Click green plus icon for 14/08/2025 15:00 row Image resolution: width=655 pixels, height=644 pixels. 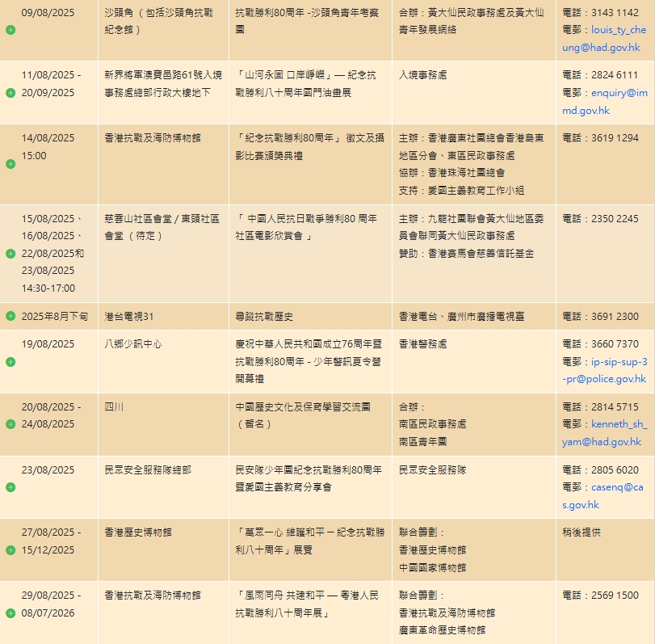(x=10, y=164)
